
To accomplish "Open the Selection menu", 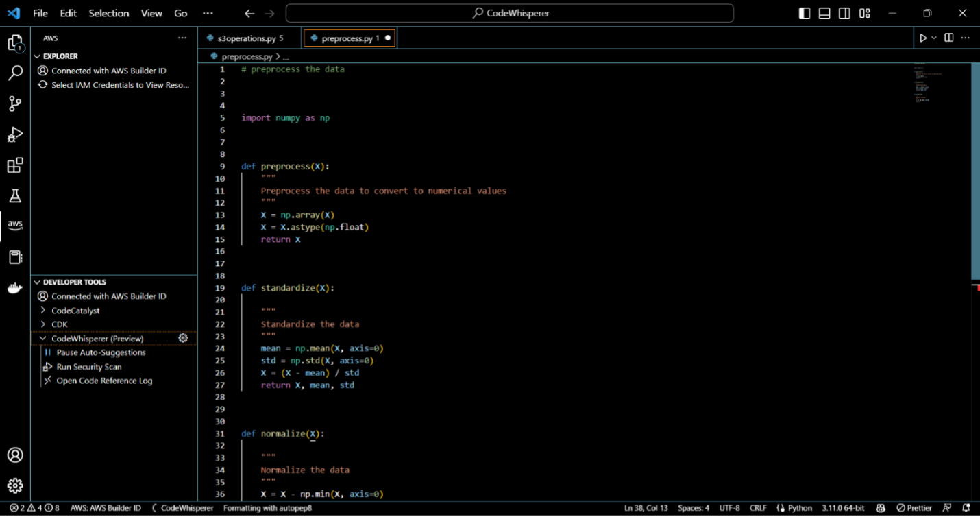I will click(x=108, y=13).
